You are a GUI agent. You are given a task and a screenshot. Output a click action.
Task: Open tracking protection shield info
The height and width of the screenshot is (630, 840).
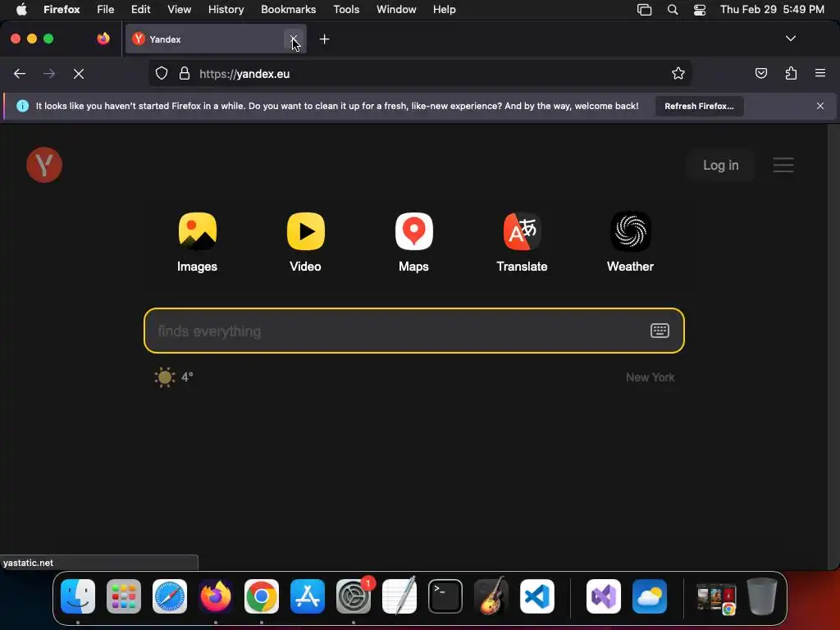[x=162, y=73]
